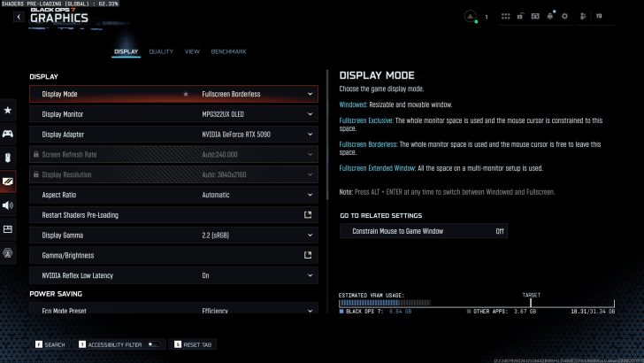The height and width of the screenshot is (363, 644).
Task: Click the lock icon beside Screen Refresh Rate
Action: pyautogui.click(x=35, y=154)
